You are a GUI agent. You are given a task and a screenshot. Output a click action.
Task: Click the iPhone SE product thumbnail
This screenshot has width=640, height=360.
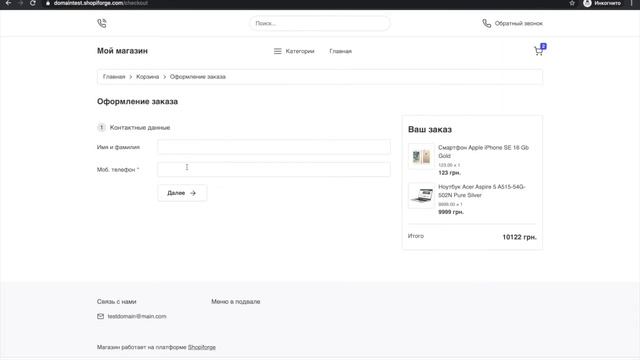click(421, 156)
